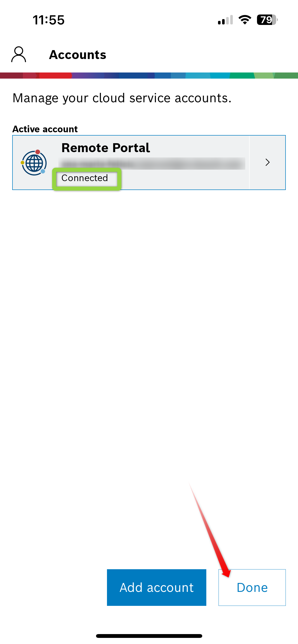Tap the Accounts header title

click(x=78, y=55)
